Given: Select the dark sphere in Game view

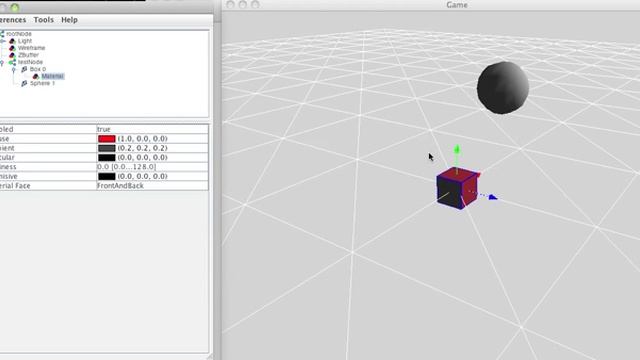Looking at the screenshot, I should (x=503, y=88).
